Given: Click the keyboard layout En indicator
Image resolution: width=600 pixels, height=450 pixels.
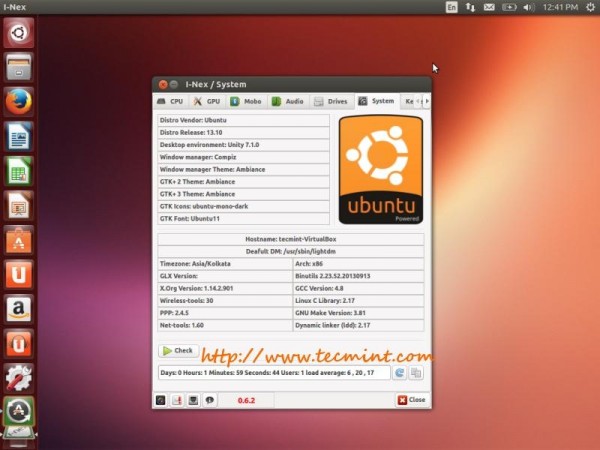Looking at the screenshot, I should click(452, 7).
